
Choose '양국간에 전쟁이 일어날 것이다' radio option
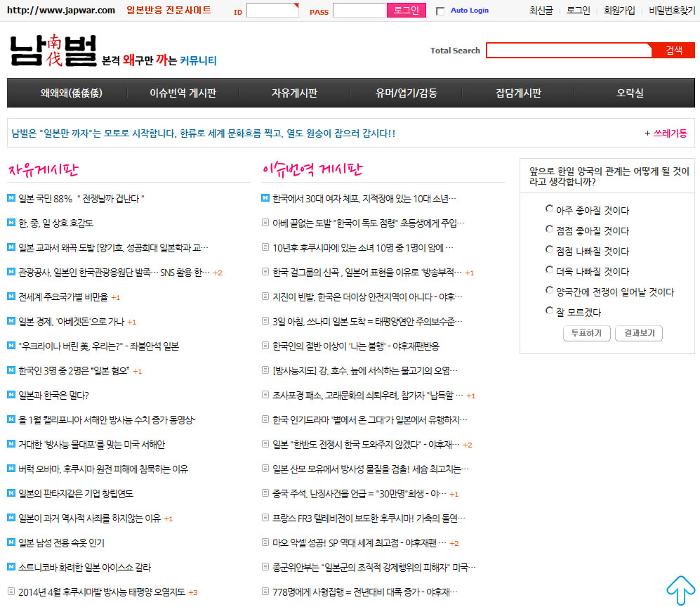click(549, 290)
